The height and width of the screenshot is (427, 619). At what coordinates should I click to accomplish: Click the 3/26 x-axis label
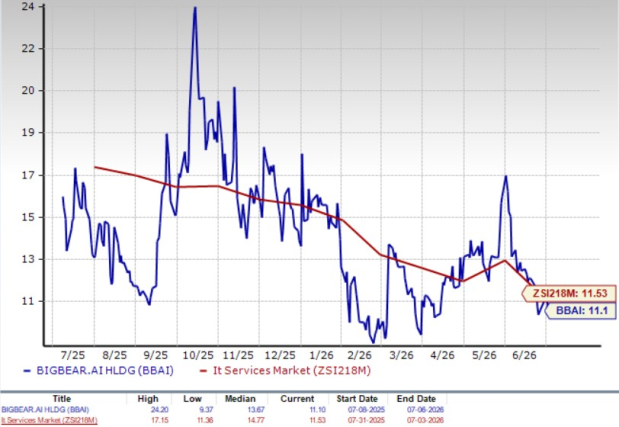[x=401, y=355]
